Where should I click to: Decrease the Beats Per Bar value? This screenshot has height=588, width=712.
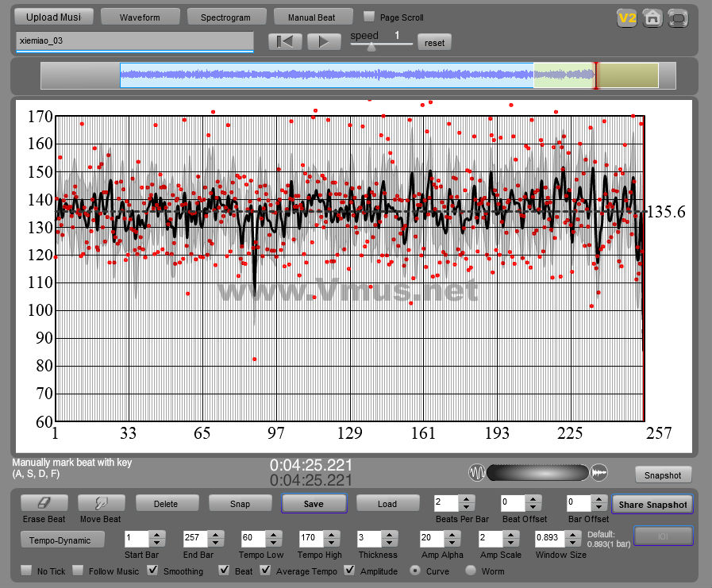[x=467, y=507]
